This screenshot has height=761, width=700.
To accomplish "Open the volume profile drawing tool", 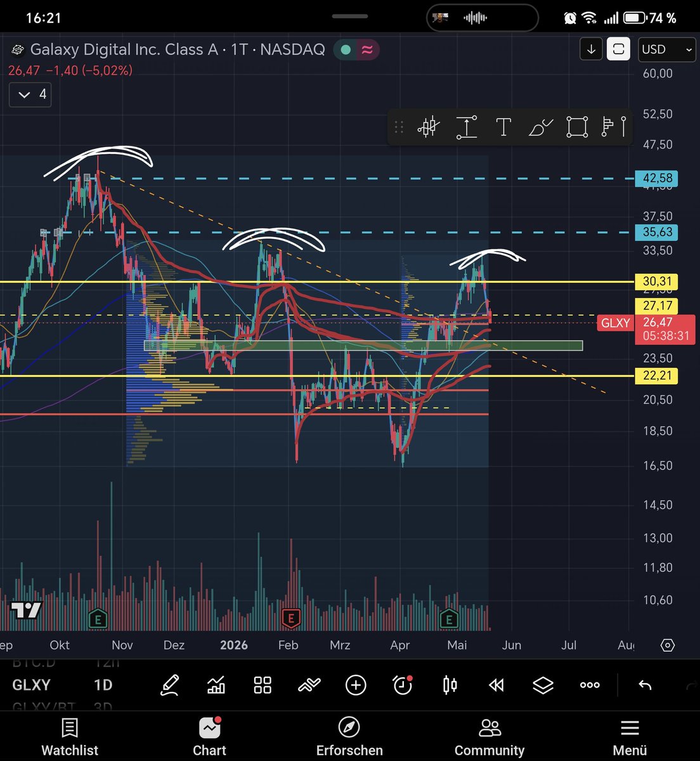I will [614, 127].
